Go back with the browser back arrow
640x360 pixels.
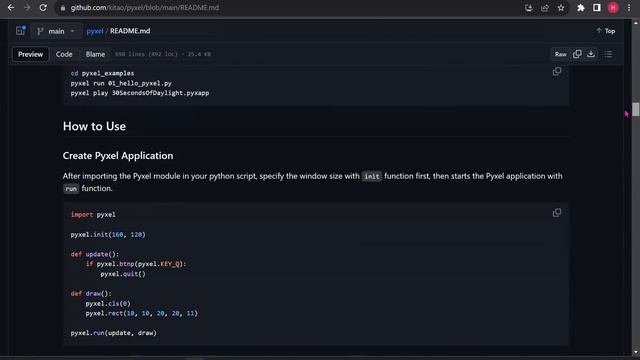pos(11,8)
